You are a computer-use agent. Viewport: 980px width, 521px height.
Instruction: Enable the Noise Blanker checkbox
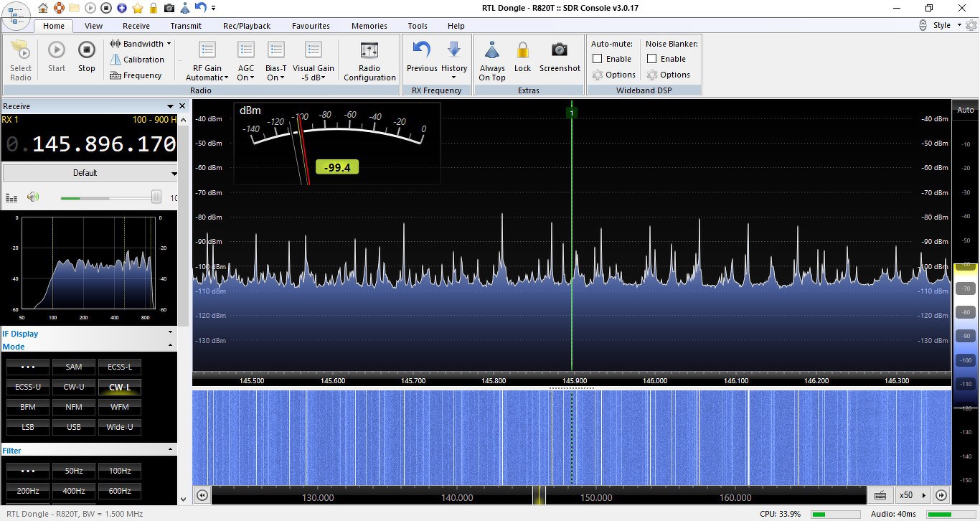coord(652,59)
